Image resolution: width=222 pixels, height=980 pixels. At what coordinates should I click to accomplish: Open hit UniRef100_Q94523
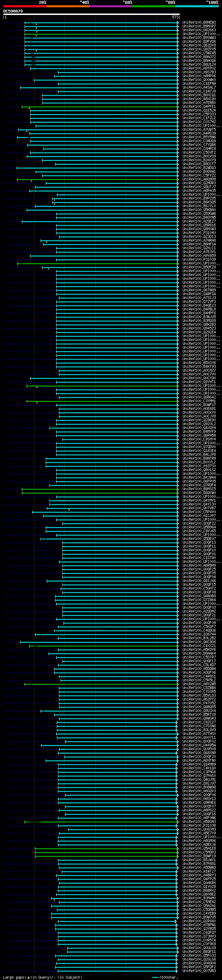point(199,328)
